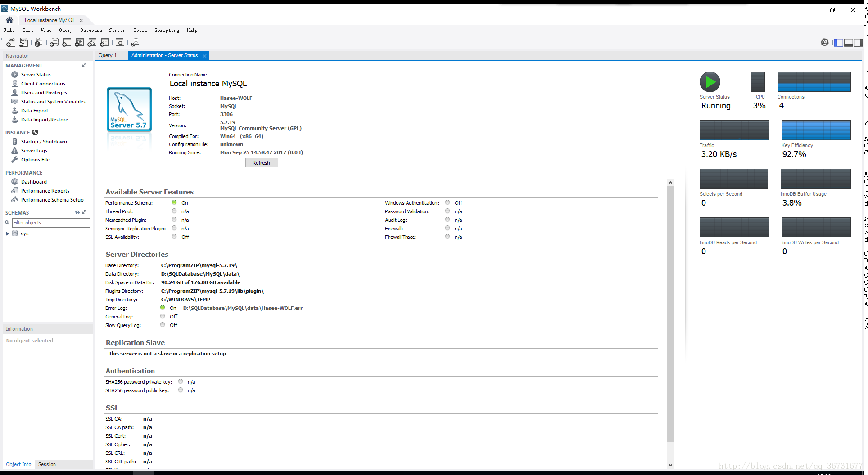Click the green Server Status play icon

click(x=710, y=82)
